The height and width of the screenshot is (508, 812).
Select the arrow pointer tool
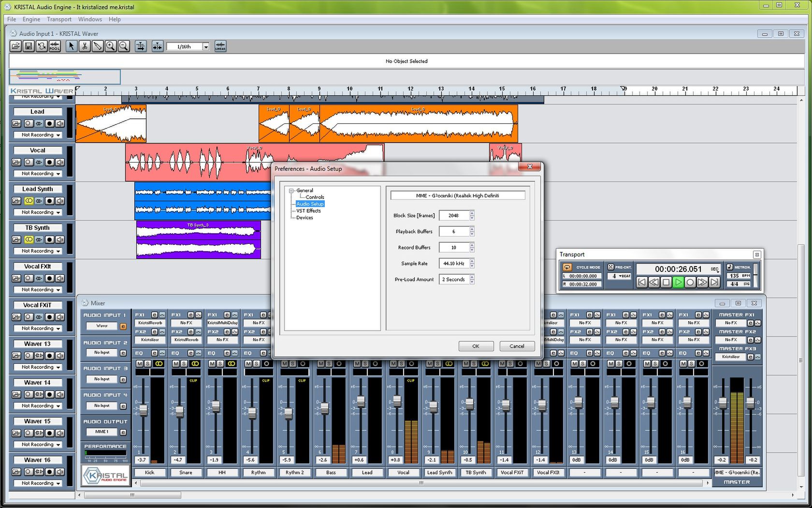[72, 46]
